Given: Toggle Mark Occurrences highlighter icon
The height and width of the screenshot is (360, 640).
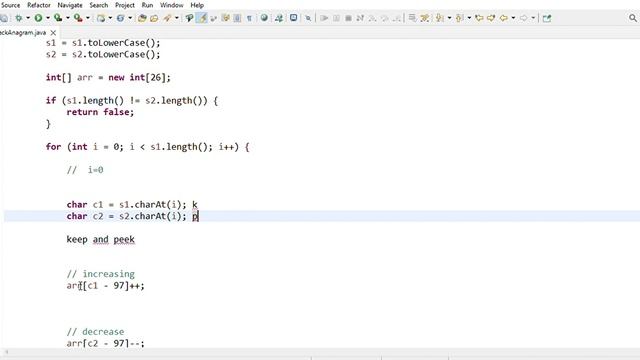Looking at the screenshot, I should pyautogui.click(x=202, y=18).
